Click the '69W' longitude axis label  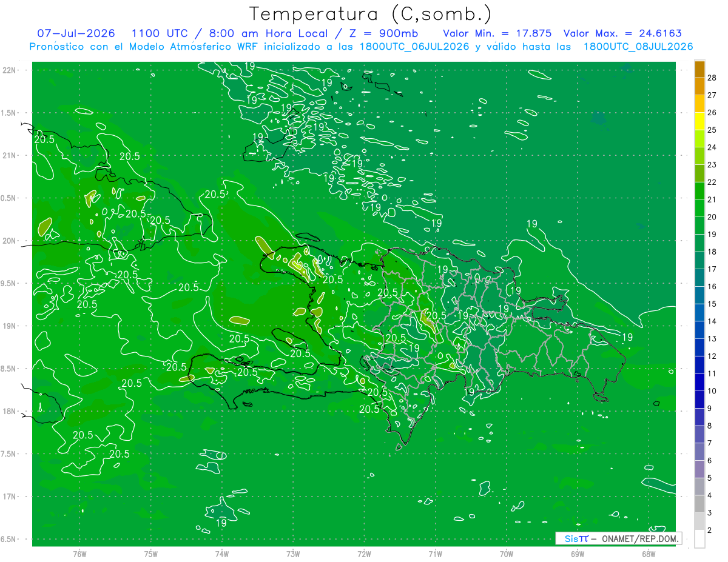[x=578, y=554]
